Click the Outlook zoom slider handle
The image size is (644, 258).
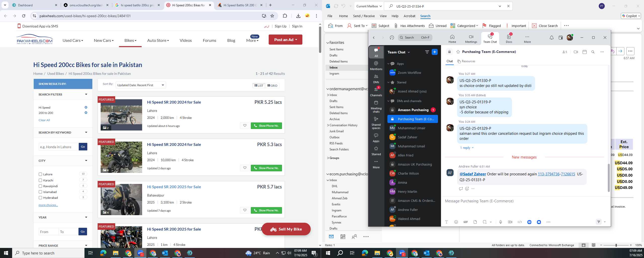click(x=616, y=245)
